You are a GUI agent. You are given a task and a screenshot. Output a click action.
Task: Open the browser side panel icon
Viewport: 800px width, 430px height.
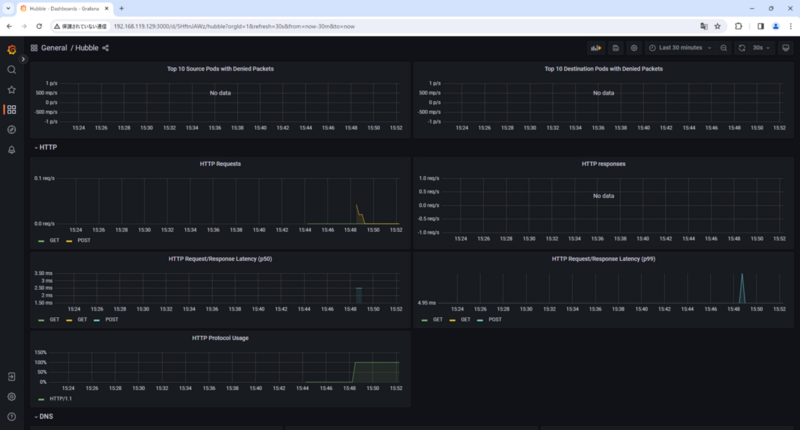coord(760,26)
